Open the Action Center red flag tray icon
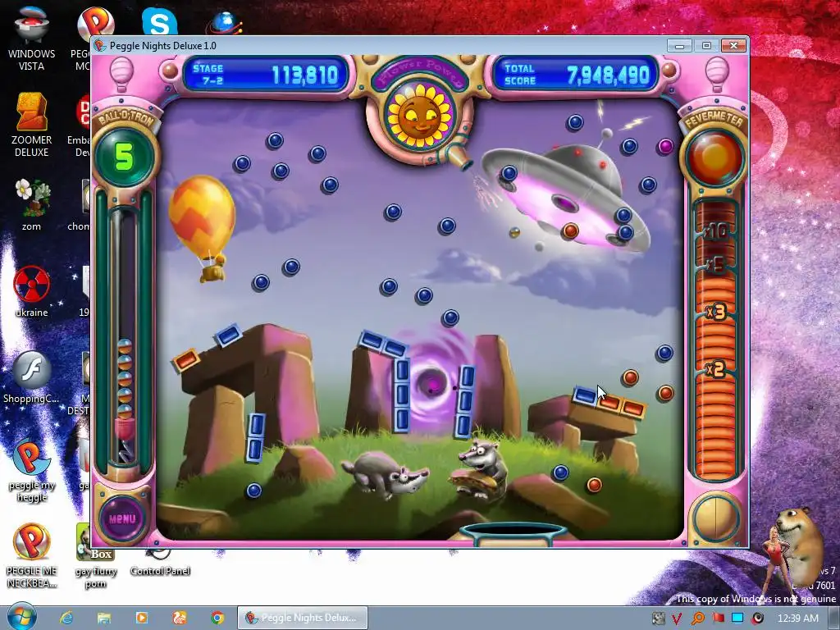This screenshot has width=840, height=630. pos(718,619)
